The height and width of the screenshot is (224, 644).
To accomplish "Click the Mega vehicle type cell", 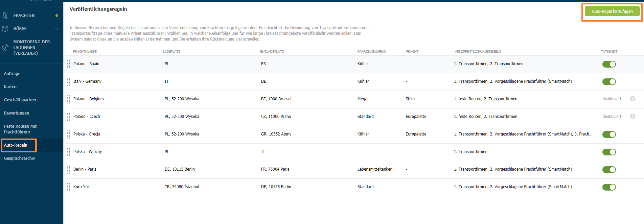I will [x=362, y=99].
